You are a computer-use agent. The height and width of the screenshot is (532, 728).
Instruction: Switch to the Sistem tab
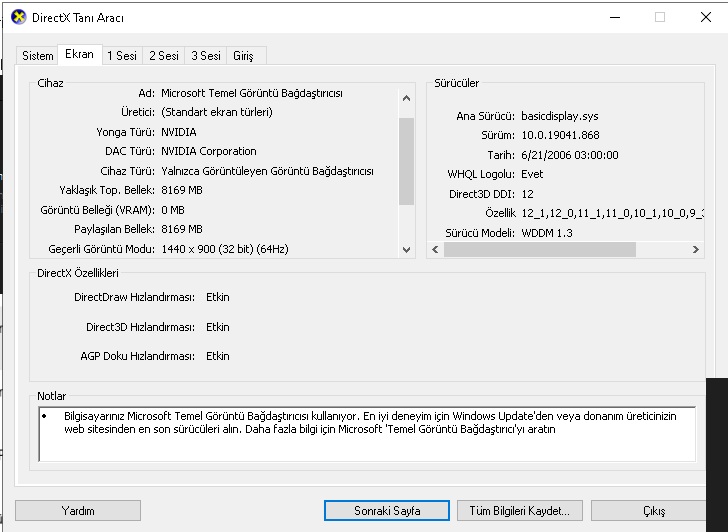coord(38,56)
